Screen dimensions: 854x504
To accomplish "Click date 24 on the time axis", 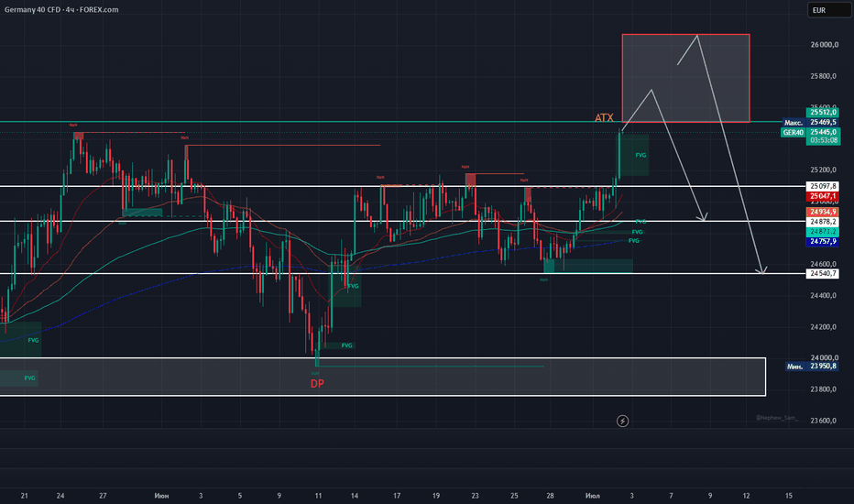I will click(x=60, y=496).
